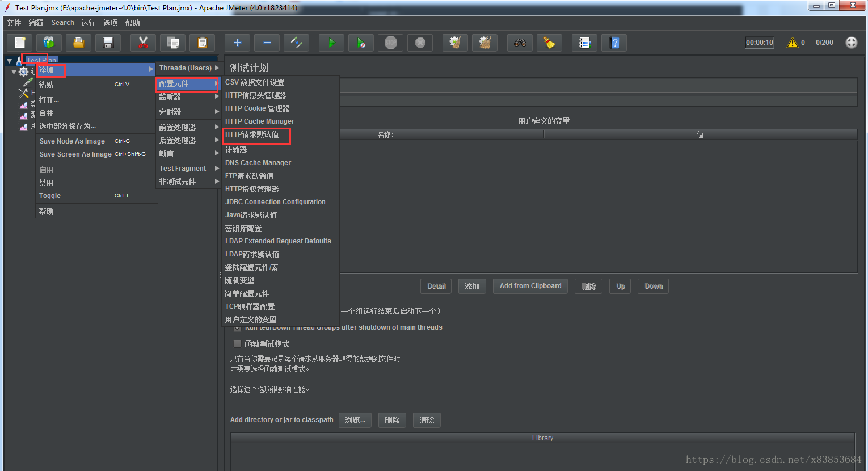Image resolution: width=868 pixels, height=471 pixels.
Task: Expand the Test Fragment submenu
Action: (189, 169)
